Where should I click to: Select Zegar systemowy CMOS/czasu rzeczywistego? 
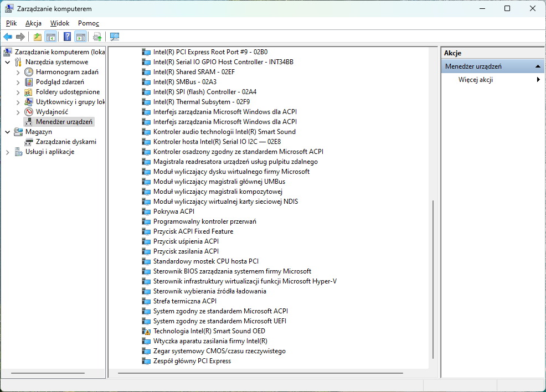click(219, 352)
